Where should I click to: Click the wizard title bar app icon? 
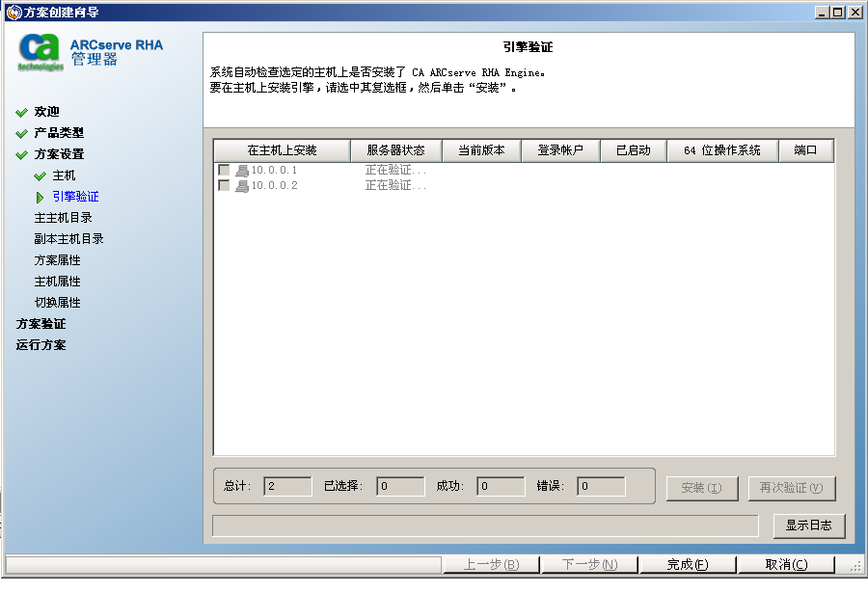click(x=14, y=13)
